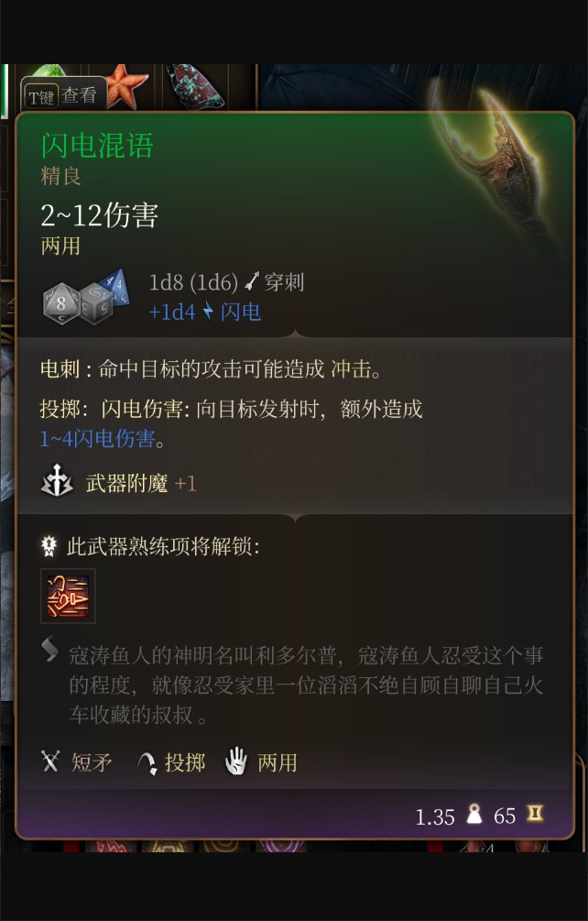This screenshot has height=921, width=588.
Task: Select the orange starfish inventory item
Action: pyautogui.click(x=125, y=87)
